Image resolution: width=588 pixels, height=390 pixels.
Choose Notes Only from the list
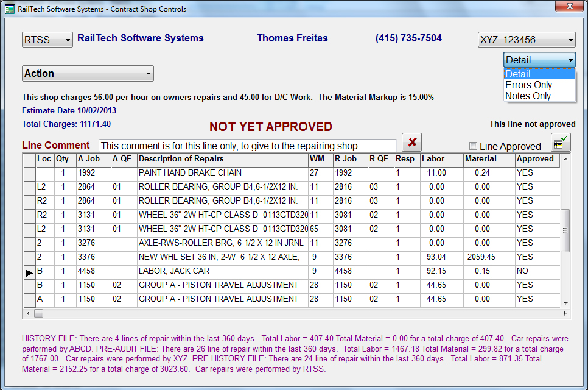(539, 96)
